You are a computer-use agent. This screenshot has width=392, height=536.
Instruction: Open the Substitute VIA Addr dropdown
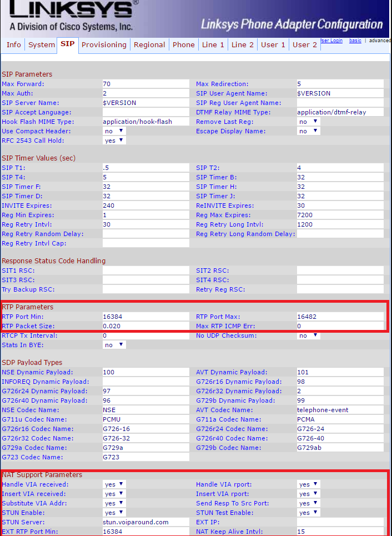click(x=114, y=504)
